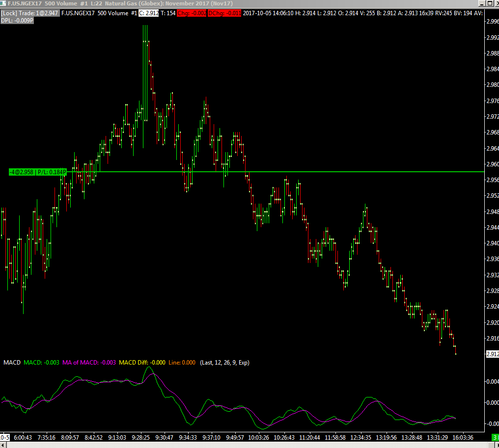
Task: Select the -4@2.958 position line label
Action: click(21, 172)
